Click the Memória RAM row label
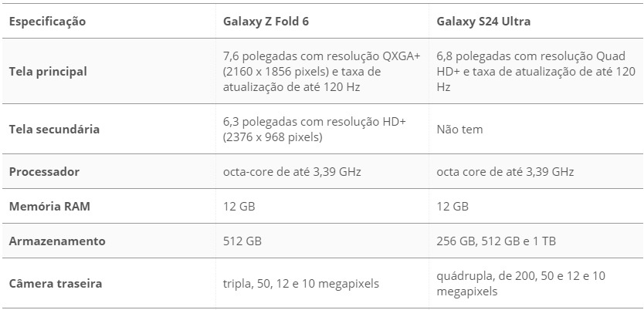 pyautogui.click(x=49, y=206)
